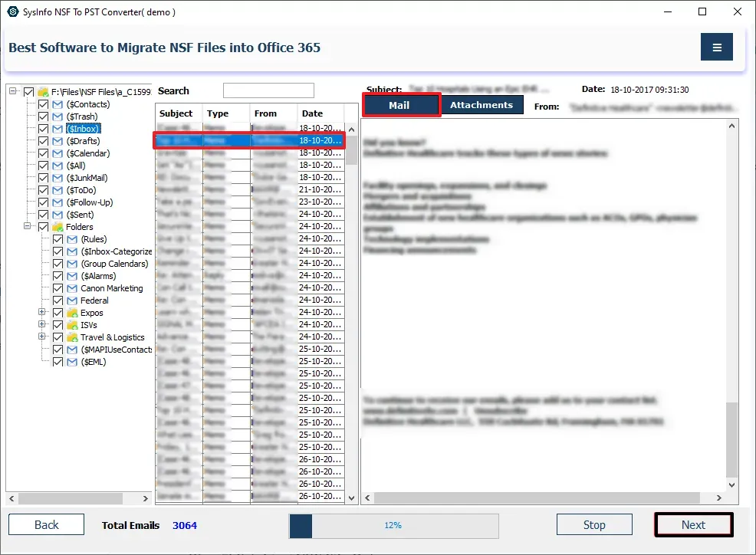Click the 12% conversion progress bar

click(393, 526)
